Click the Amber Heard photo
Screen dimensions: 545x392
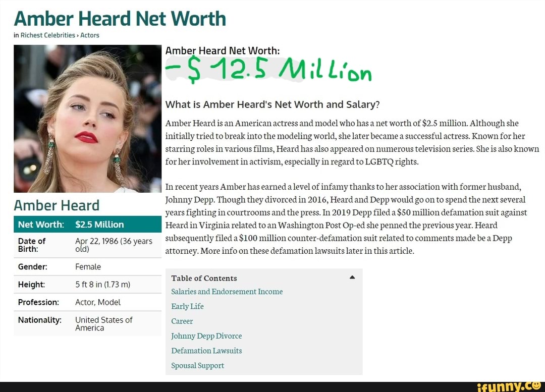[x=87, y=119]
